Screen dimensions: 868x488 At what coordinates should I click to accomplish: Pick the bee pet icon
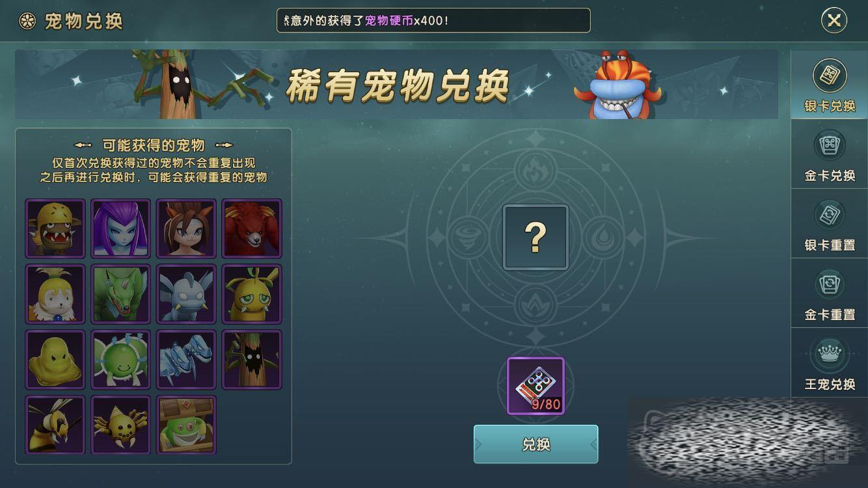pyautogui.click(x=55, y=425)
